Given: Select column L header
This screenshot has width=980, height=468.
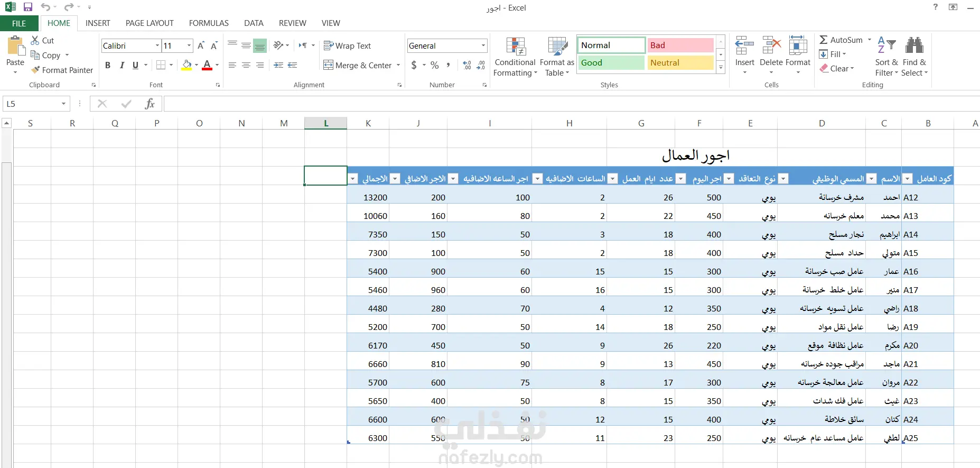Looking at the screenshot, I should point(326,123).
